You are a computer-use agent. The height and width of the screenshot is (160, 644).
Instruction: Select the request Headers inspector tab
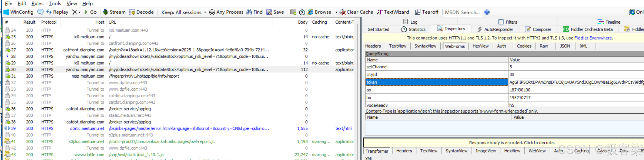373,46
